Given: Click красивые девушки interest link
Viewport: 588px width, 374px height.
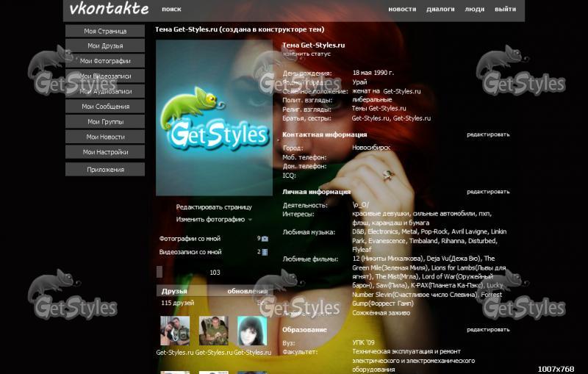Looking at the screenshot, I should pyautogui.click(x=380, y=214).
